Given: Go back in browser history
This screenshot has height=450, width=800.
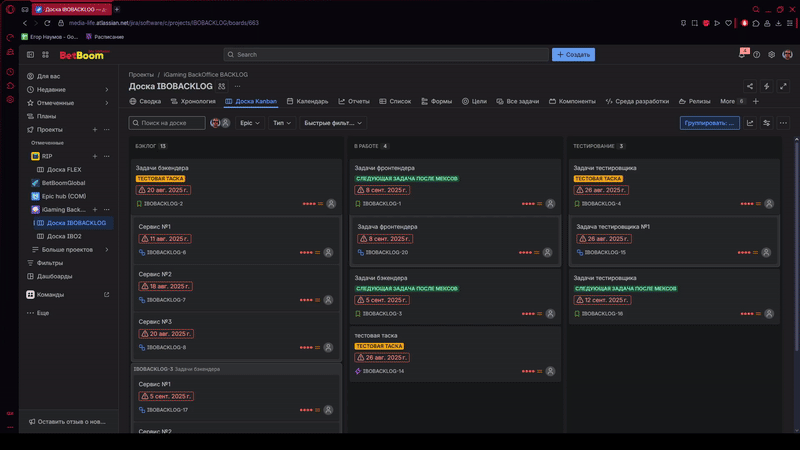Looking at the screenshot, I should (24, 23).
